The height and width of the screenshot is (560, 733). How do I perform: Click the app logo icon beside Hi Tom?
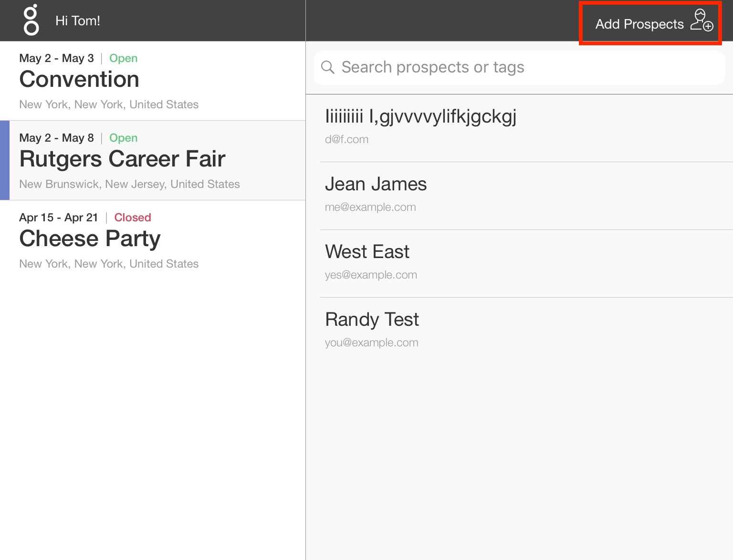(31, 20)
